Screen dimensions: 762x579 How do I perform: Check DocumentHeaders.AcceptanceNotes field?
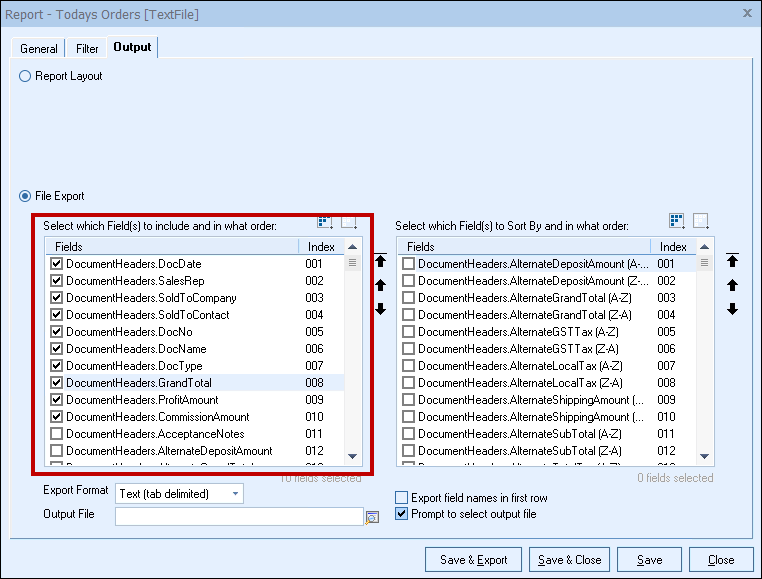coord(57,434)
